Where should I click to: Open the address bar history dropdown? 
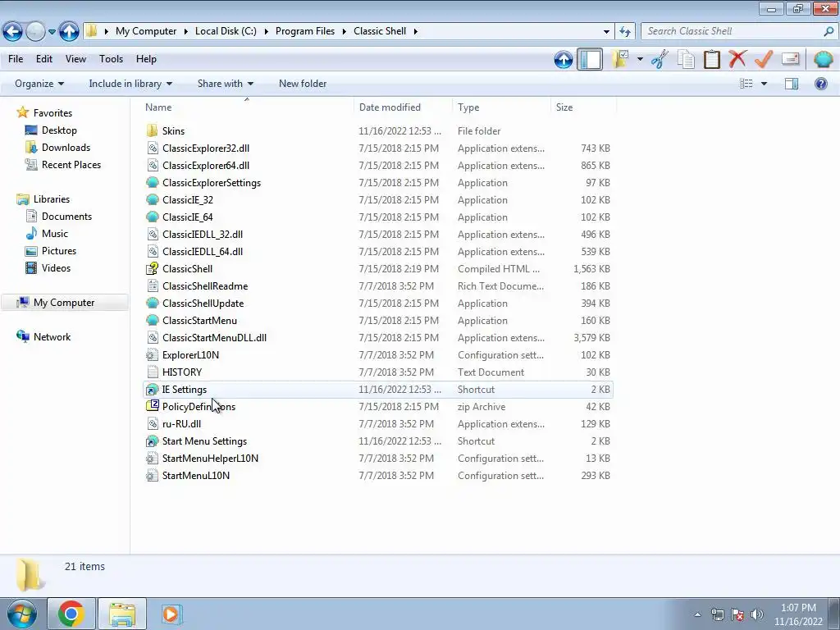pos(606,32)
